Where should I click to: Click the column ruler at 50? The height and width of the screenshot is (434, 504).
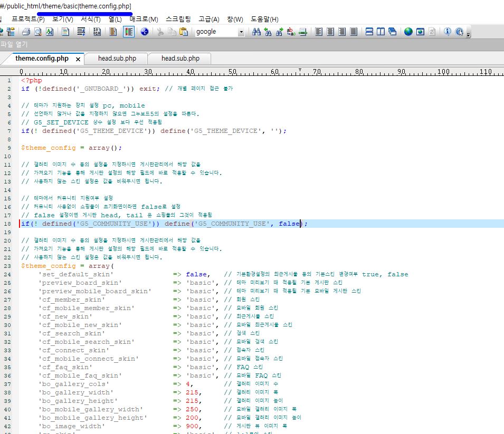pos(232,72)
